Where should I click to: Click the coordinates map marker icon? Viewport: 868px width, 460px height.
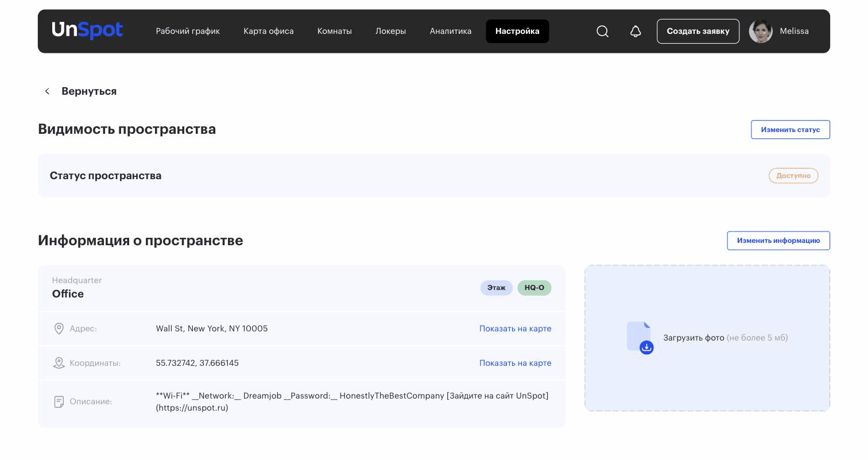coord(59,363)
